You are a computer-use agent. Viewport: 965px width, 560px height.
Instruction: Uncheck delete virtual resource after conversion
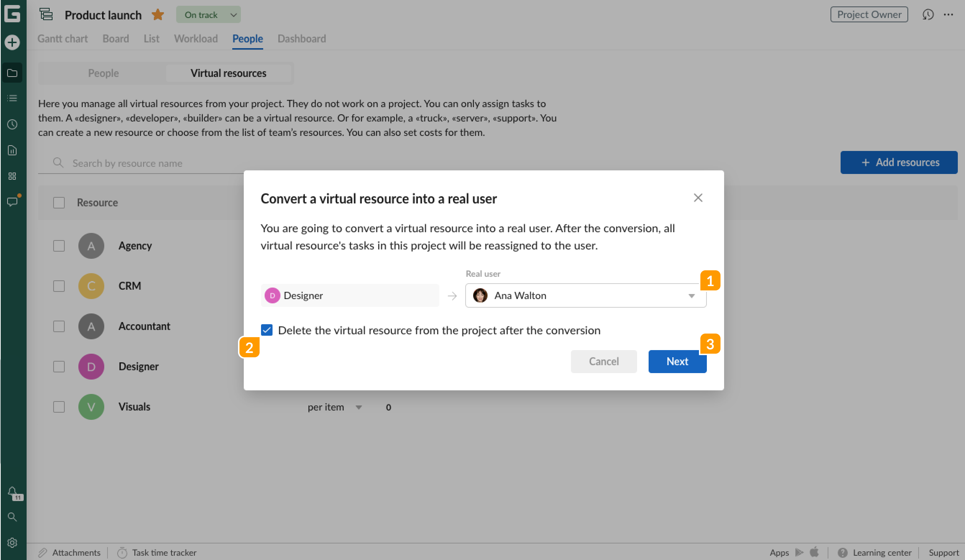click(x=266, y=330)
